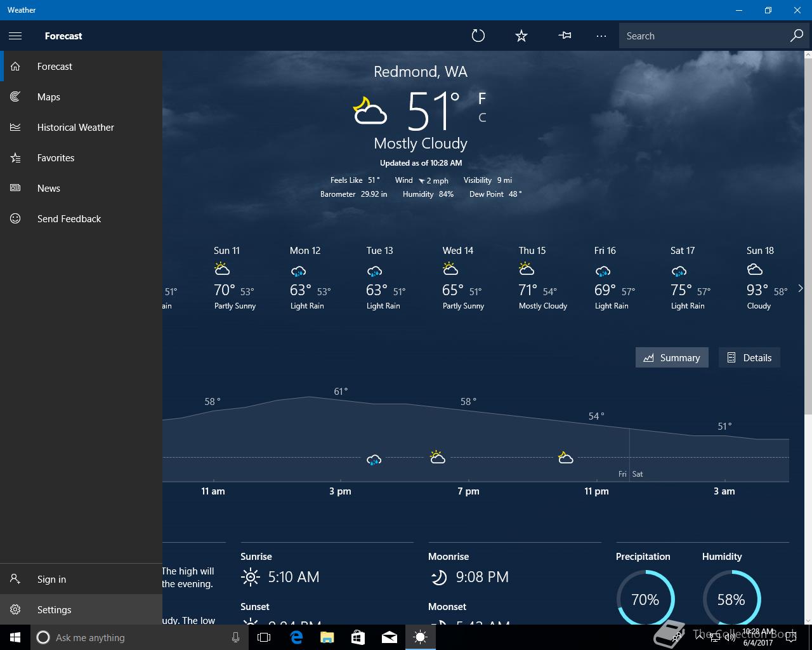Open Mail from the taskbar
This screenshot has height=650, width=812.
(389, 637)
